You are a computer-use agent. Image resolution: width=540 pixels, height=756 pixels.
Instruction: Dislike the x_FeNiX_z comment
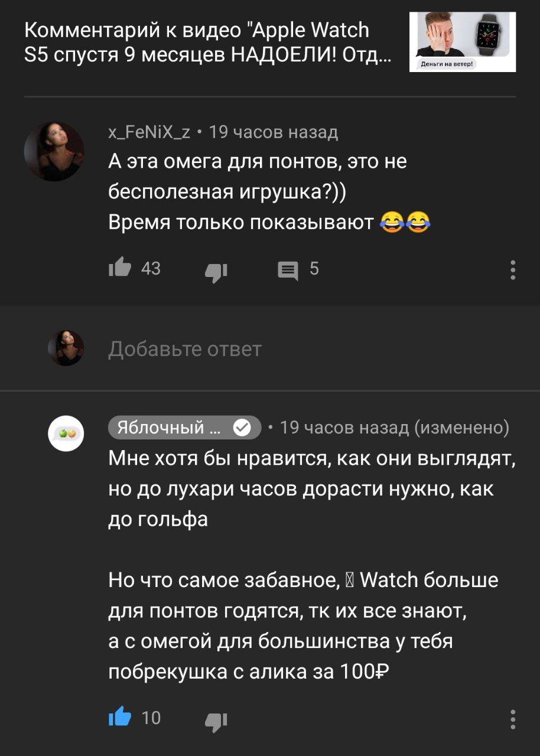click(x=216, y=271)
